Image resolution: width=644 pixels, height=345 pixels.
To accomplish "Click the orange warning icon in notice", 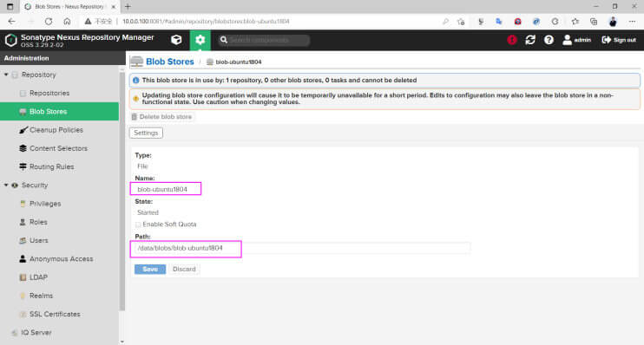I will [x=135, y=99].
